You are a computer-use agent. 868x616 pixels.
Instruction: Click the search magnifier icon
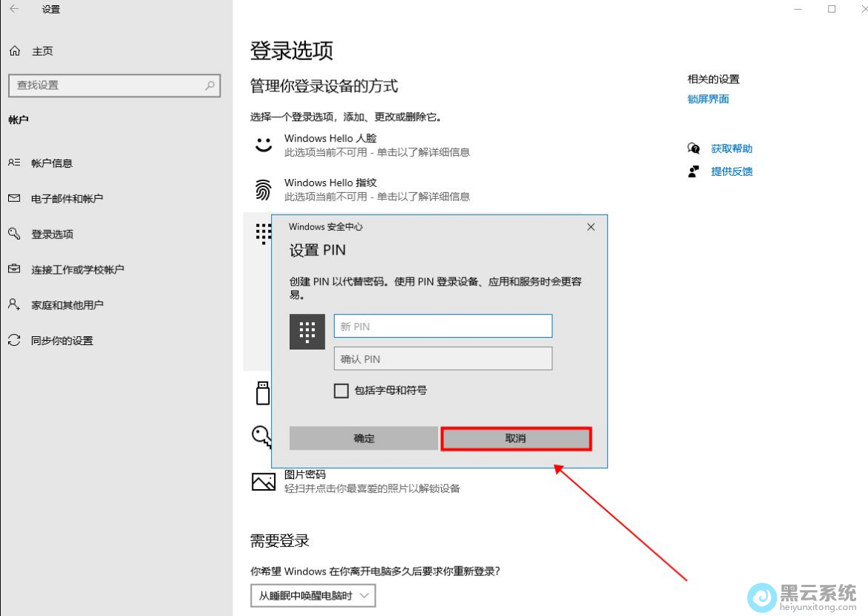pyautogui.click(x=210, y=85)
